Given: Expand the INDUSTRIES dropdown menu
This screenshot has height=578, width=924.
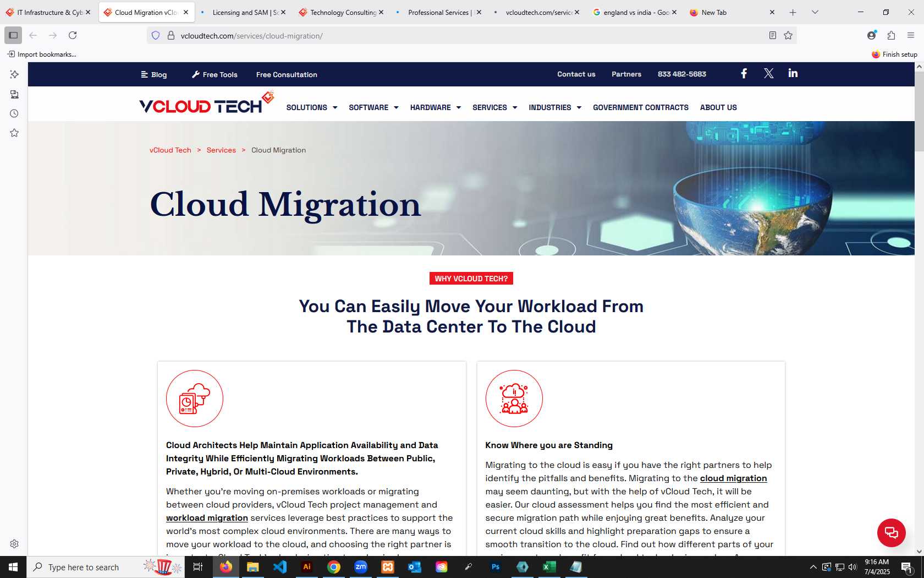Looking at the screenshot, I should tap(555, 107).
